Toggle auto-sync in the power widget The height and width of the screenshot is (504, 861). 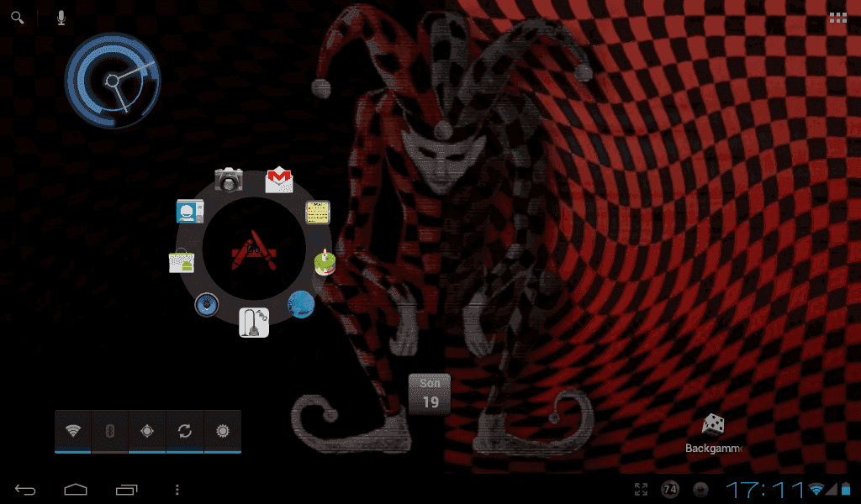coord(184,431)
